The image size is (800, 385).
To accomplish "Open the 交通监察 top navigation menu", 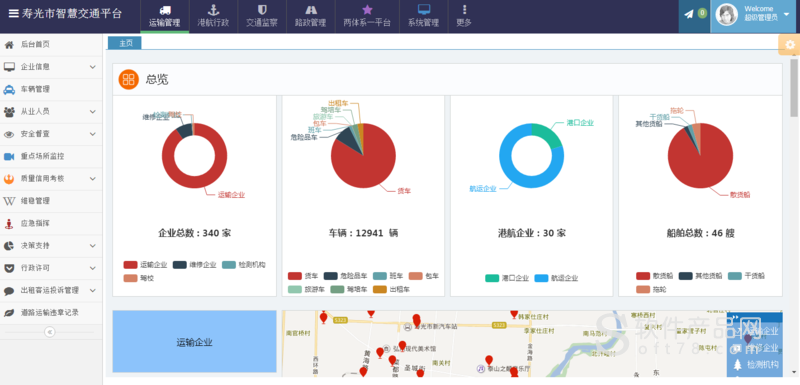I will tap(262, 16).
